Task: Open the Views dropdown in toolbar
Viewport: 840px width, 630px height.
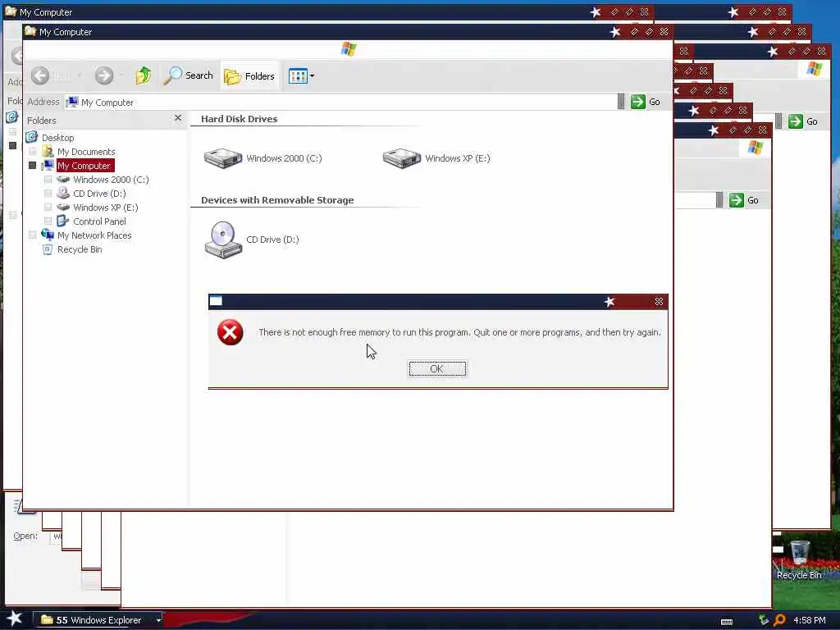Action: pyautogui.click(x=301, y=76)
